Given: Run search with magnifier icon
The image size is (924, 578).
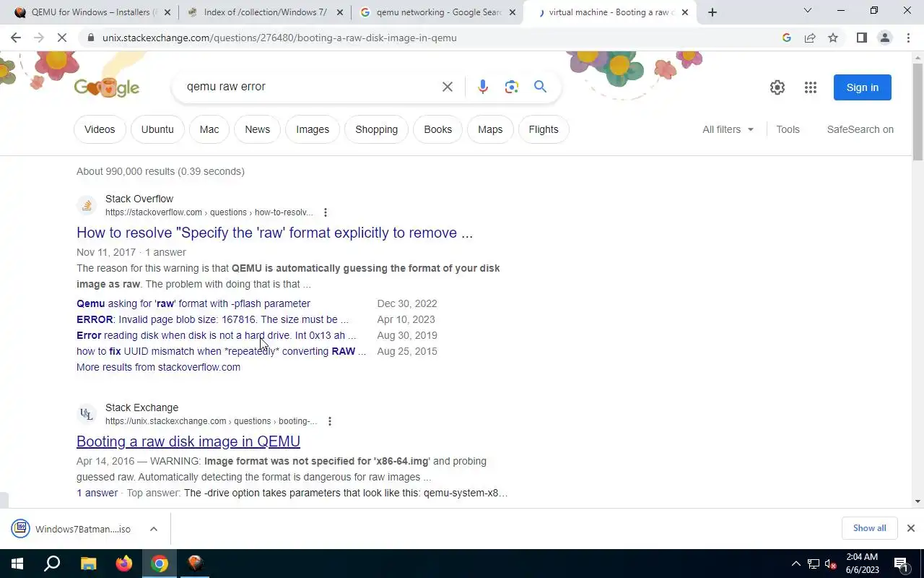Looking at the screenshot, I should (540, 87).
